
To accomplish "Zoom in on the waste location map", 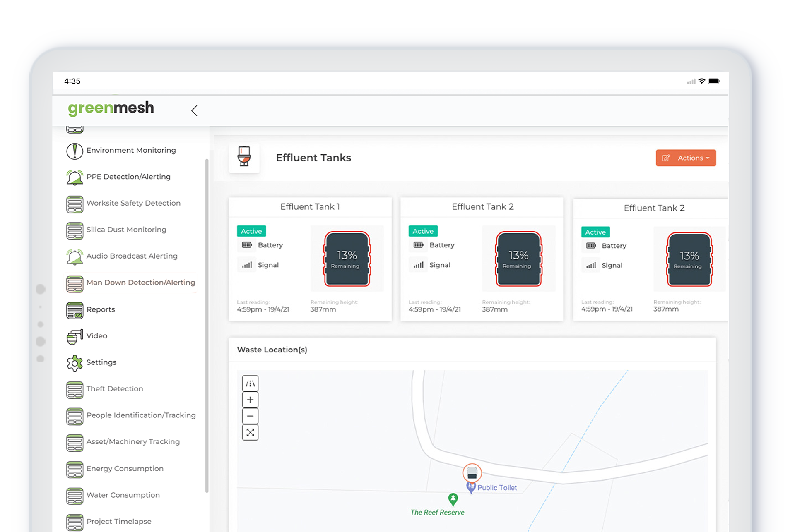I will coord(250,400).
